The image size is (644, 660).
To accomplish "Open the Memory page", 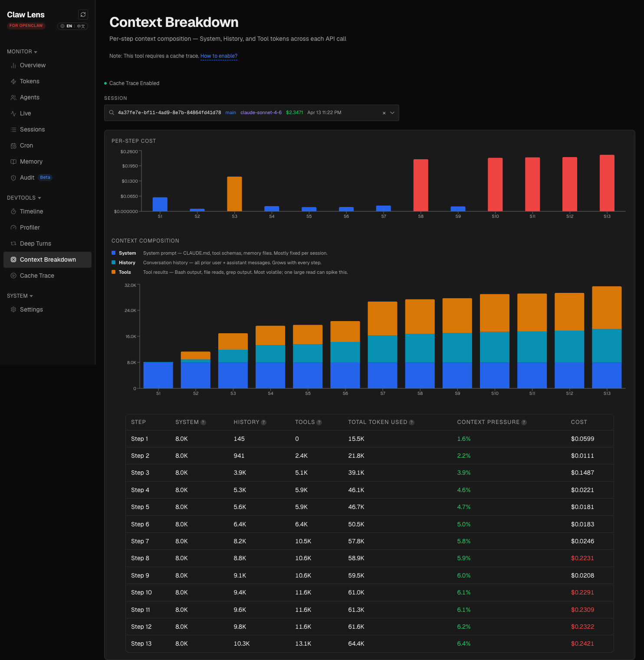I will [47, 162].
